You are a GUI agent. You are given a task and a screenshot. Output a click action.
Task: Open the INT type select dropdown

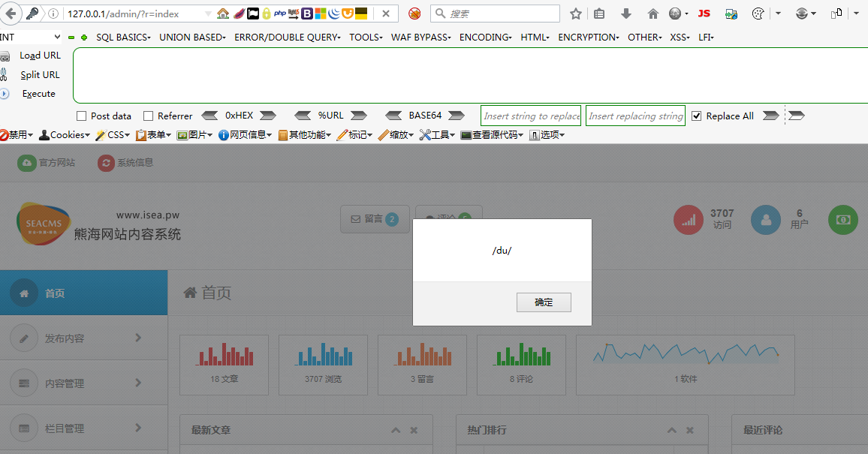click(x=30, y=37)
